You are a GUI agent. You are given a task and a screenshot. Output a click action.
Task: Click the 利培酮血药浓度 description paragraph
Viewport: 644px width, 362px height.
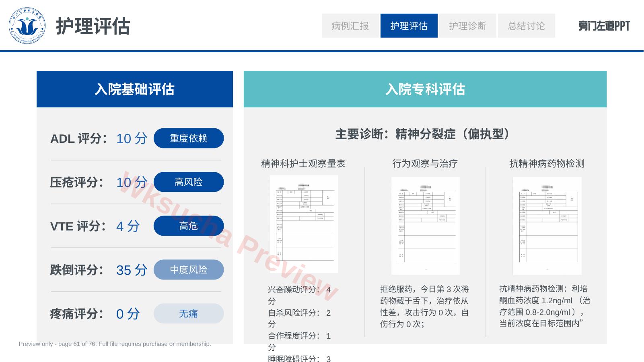tap(545, 306)
